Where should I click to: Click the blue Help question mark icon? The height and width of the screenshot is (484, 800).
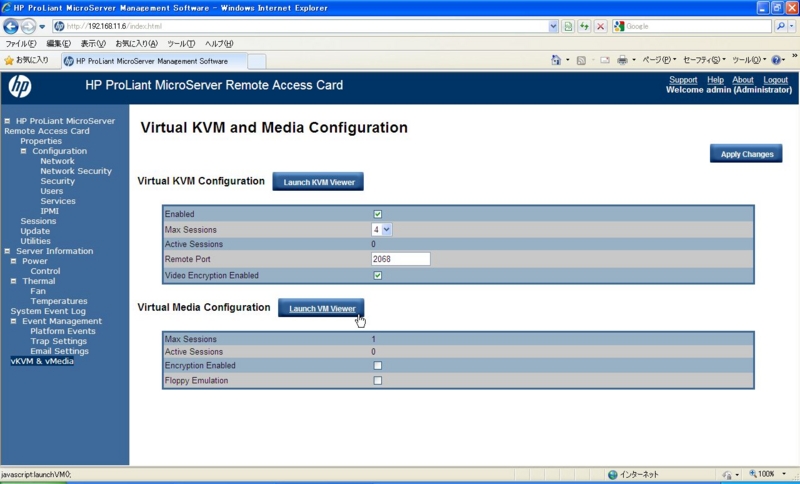(776, 60)
